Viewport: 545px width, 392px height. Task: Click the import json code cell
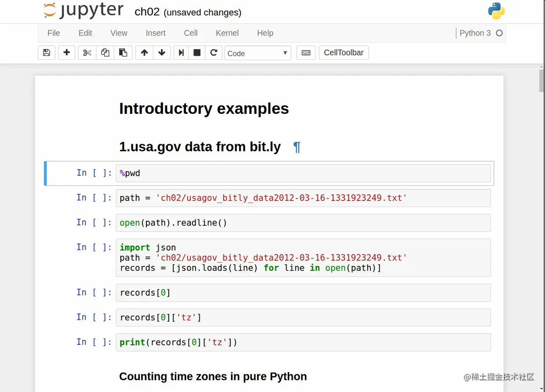[x=303, y=258]
